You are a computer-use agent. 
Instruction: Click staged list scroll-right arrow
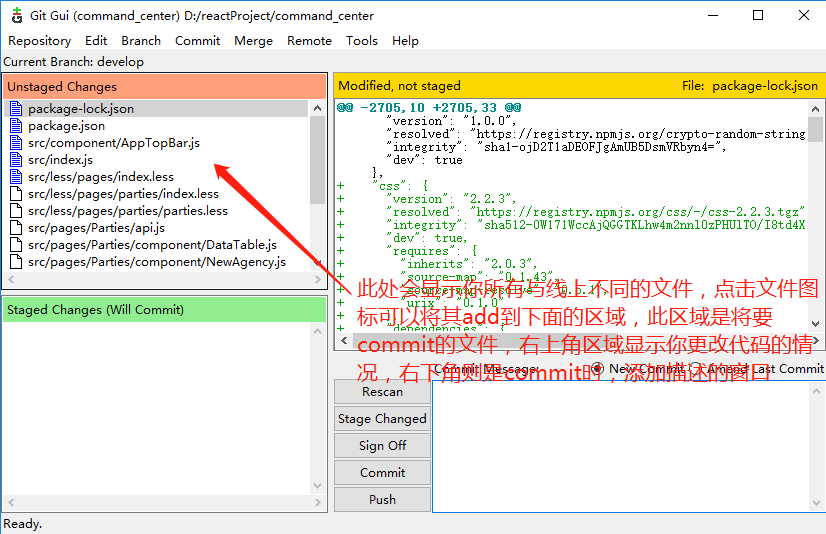317,502
